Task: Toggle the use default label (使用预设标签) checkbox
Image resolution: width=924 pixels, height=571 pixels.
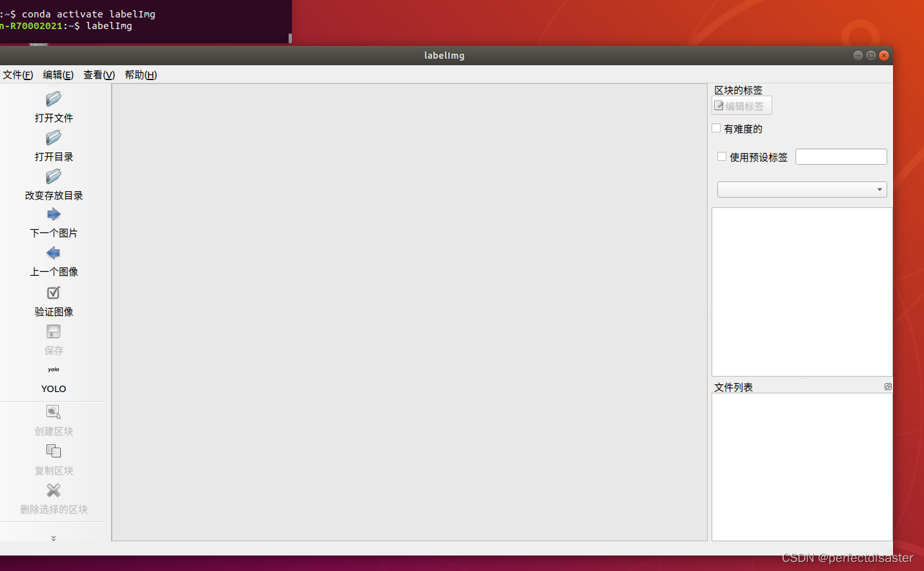Action: (x=722, y=157)
